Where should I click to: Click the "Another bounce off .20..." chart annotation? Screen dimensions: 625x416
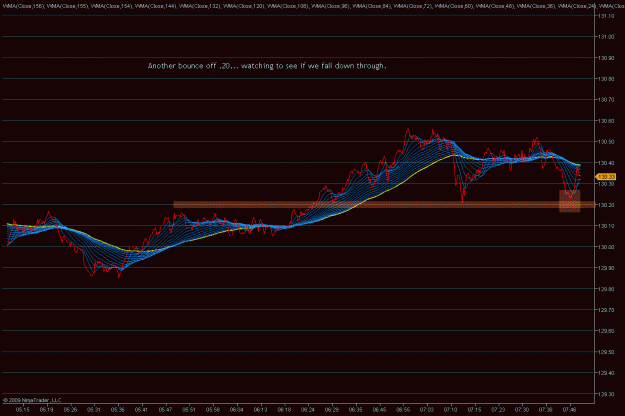click(x=267, y=66)
